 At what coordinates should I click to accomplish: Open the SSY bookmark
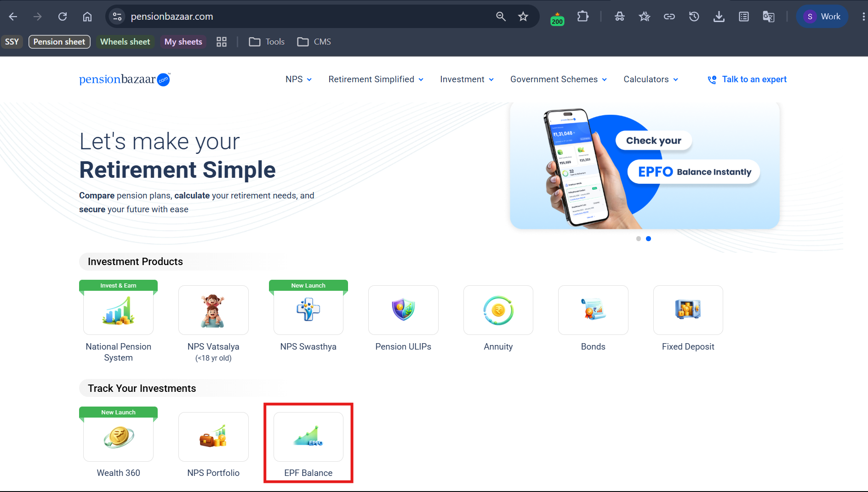[12, 42]
